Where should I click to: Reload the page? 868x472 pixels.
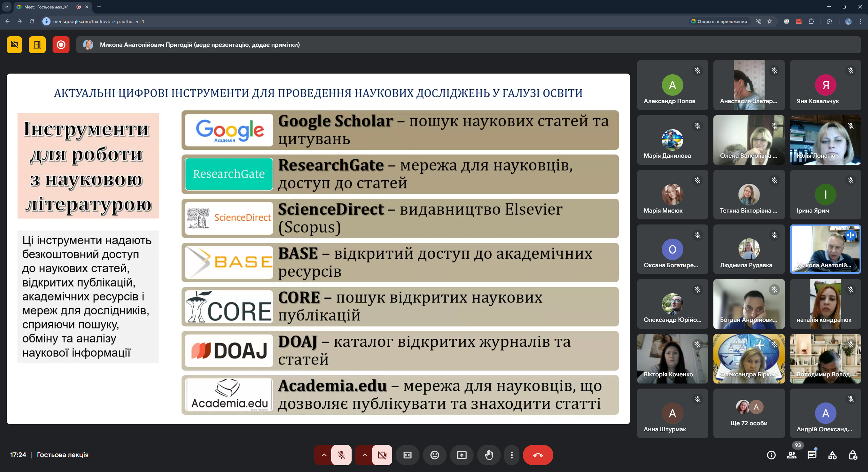[32, 21]
